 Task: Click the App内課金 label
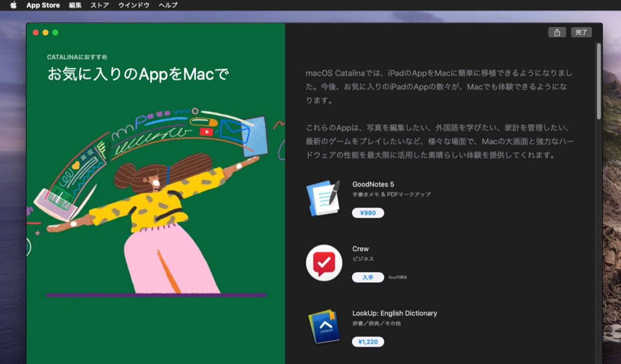(x=398, y=277)
